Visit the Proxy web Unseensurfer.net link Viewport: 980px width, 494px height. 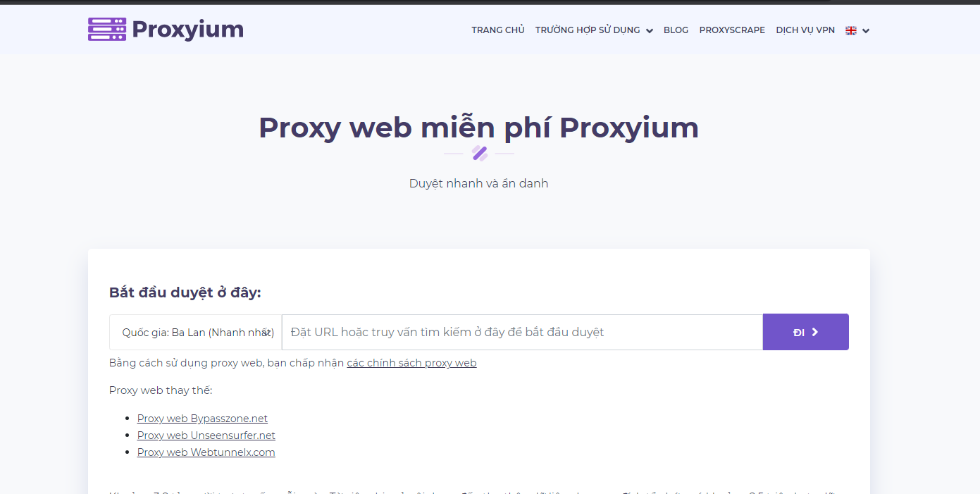(206, 436)
